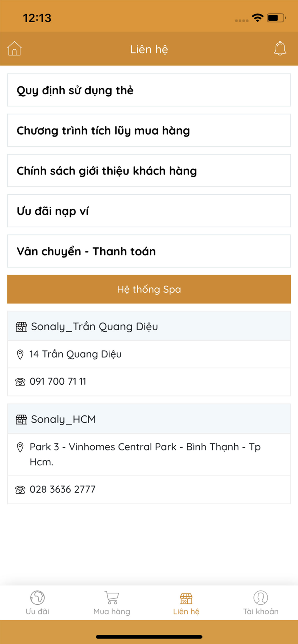The image size is (298, 644).
Task: Open the Tài khoản tab
Action: pos(261,603)
